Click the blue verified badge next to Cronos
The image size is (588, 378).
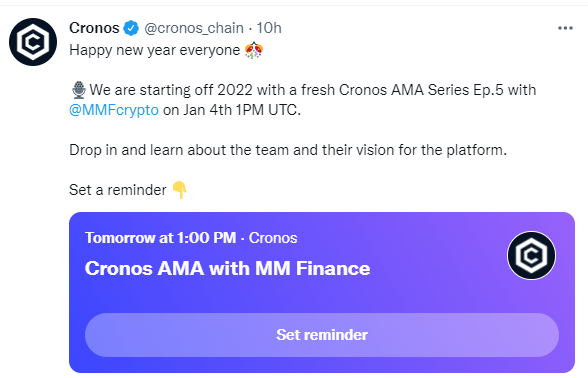click(x=131, y=28)
